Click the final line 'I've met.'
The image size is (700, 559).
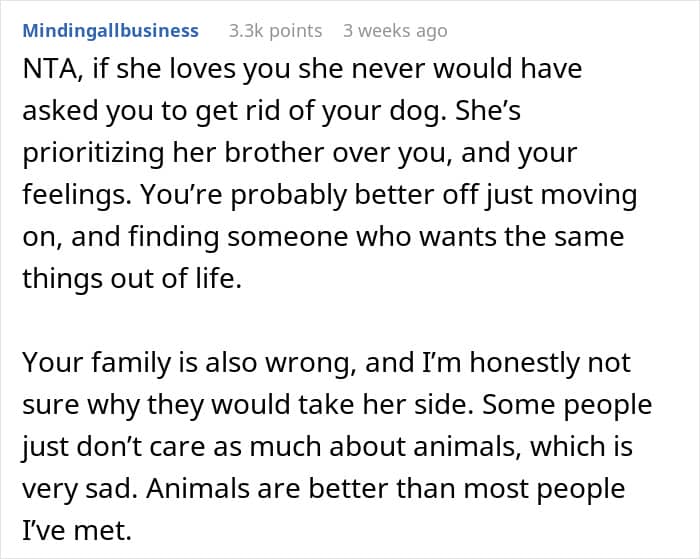[77, 530]
